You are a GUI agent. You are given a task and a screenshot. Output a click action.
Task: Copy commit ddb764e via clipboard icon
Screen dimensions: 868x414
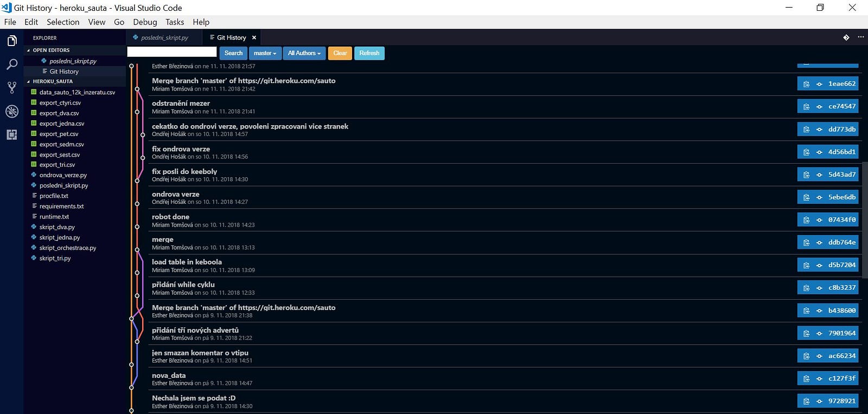click(x=806, y=243)
